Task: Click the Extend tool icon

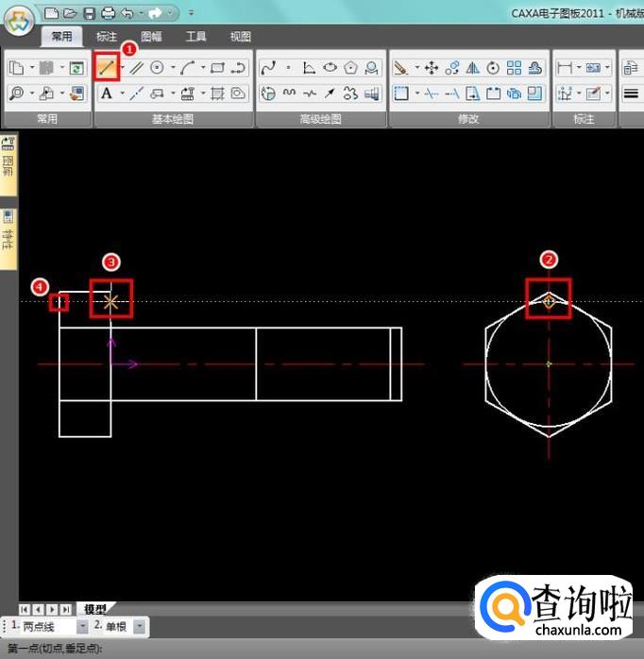Action: point(452,93)
